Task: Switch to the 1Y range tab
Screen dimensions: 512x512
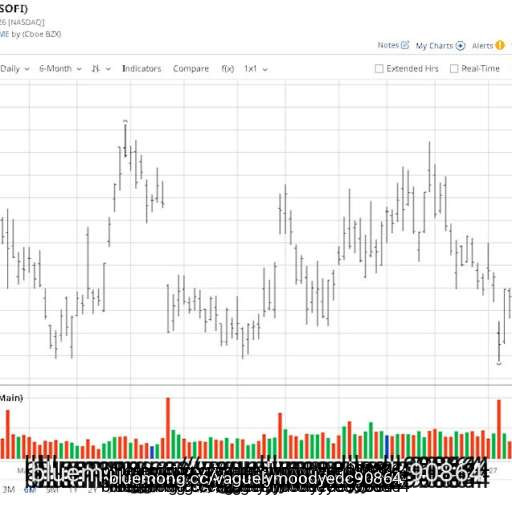Action: 73,490
